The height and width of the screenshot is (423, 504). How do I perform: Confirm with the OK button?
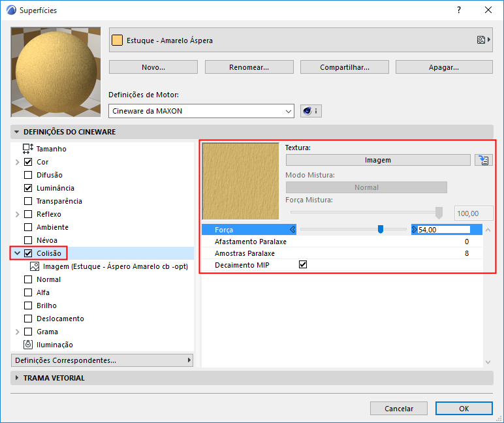click(x=464, y=408)
